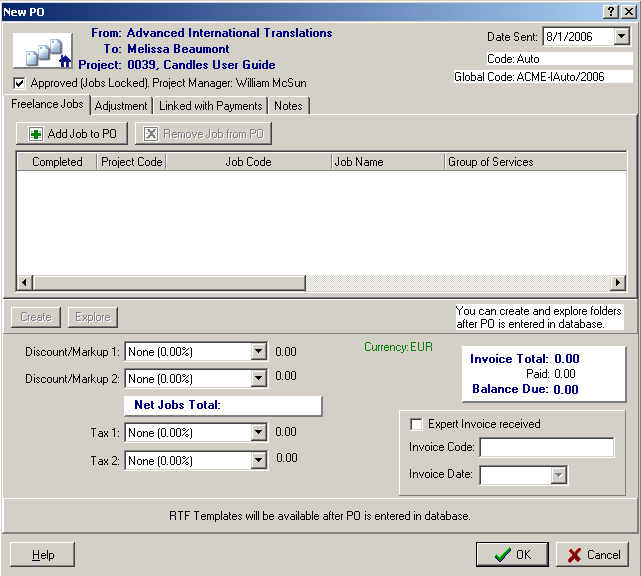Open the Linked with Payments tab
The width and height of the screenshot is (641, 576).
pos(210,106)
